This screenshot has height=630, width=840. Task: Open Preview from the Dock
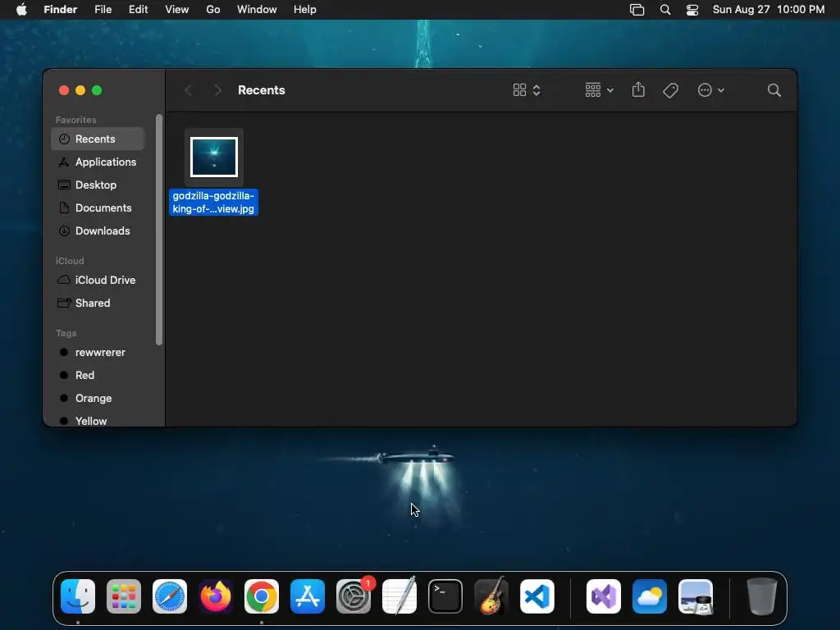pyautogui.click(x=696, y=596)
